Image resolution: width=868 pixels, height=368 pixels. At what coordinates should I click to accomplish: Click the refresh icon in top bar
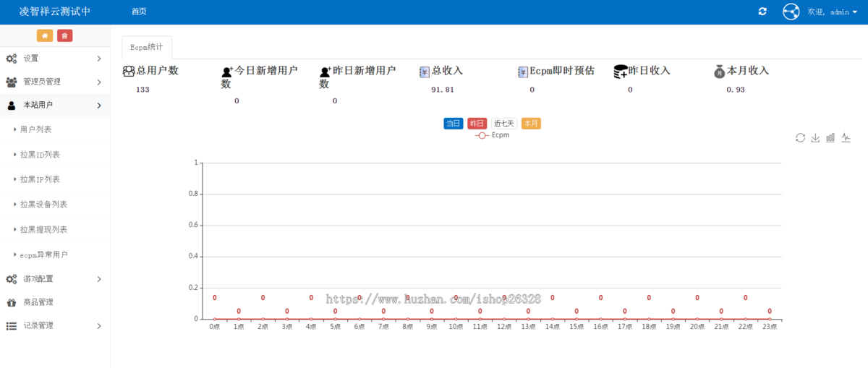[762, 12]
